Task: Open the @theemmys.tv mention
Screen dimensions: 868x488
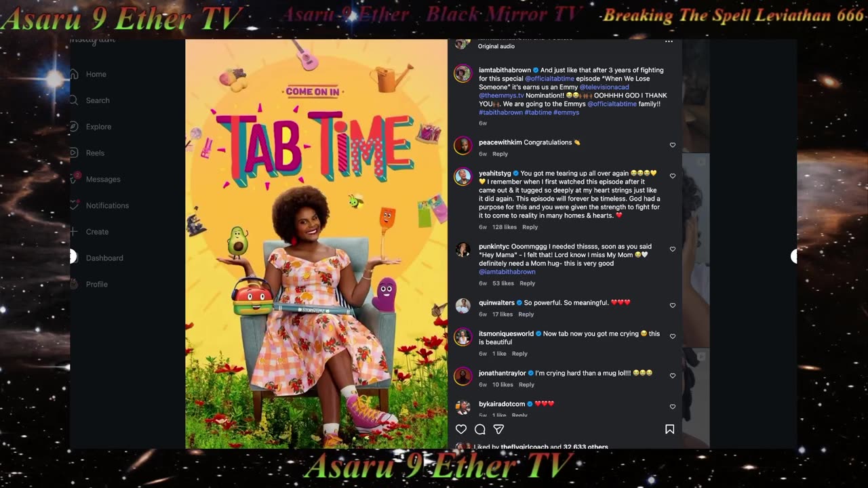Action: pos(501,96)
